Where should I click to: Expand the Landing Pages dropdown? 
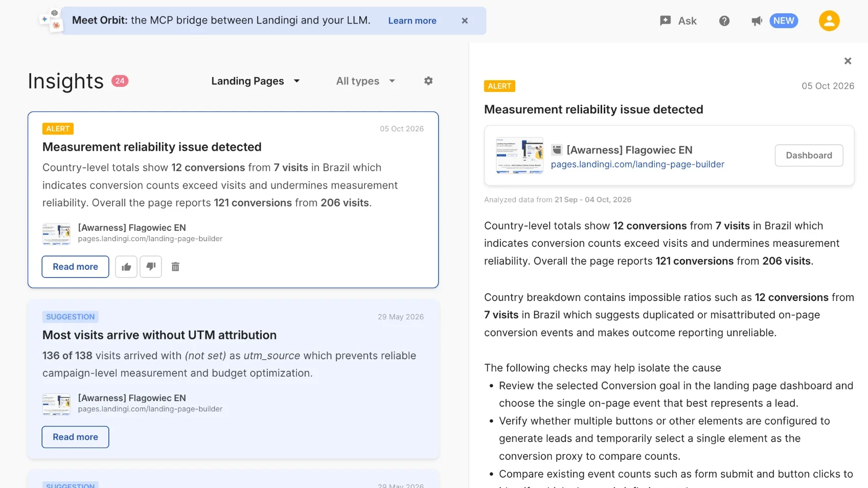point(256,81)
